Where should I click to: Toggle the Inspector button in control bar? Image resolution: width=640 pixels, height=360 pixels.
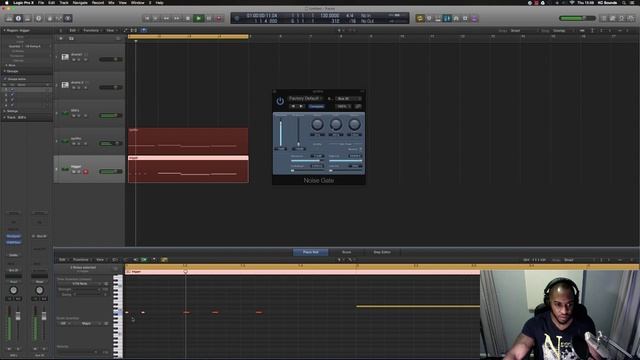18,18
